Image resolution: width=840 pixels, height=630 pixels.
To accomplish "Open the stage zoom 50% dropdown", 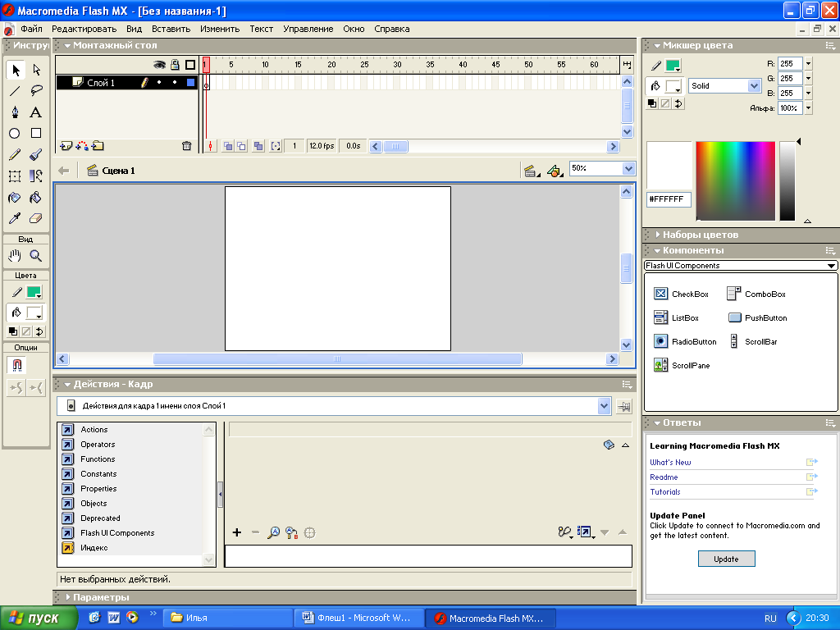I will click(x=629, y=169).
